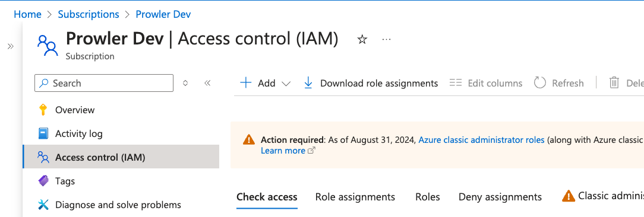
Task: Click the Tags purple tag icon
Action: [x=43, y=181]
